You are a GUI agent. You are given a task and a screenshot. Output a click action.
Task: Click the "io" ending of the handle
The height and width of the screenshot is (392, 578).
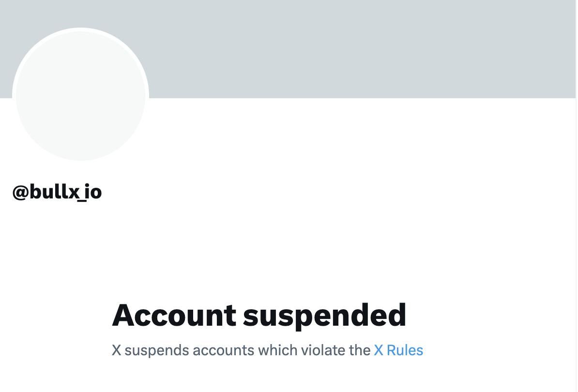[94, 192]
